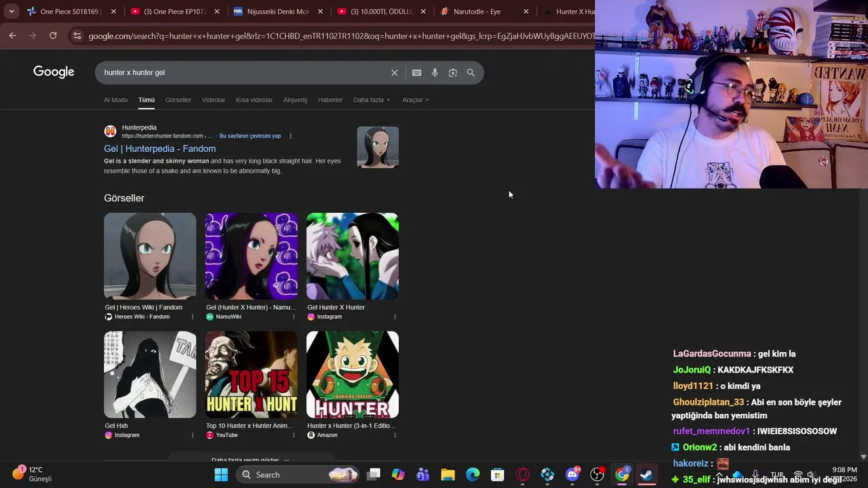Select the Kısa videolar search filter
Image resolution: width=868 pixels, height=488 pixels.
pos(254,100)
